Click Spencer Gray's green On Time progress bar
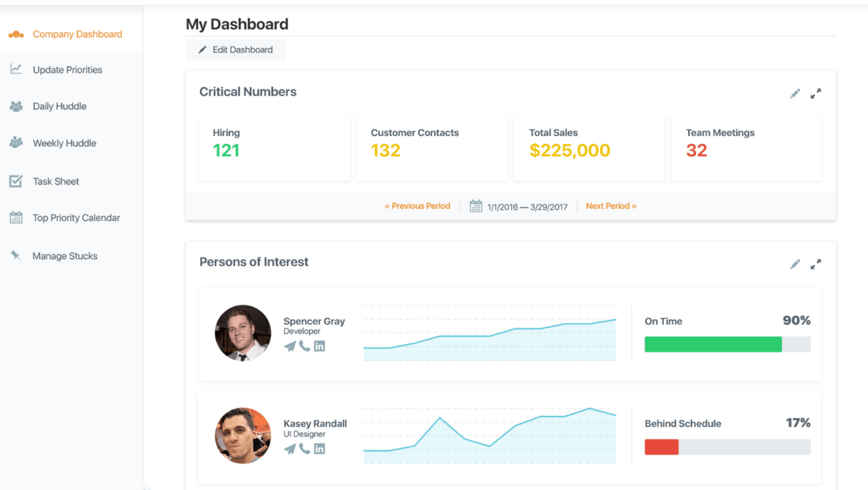 (x=713, y=344)
